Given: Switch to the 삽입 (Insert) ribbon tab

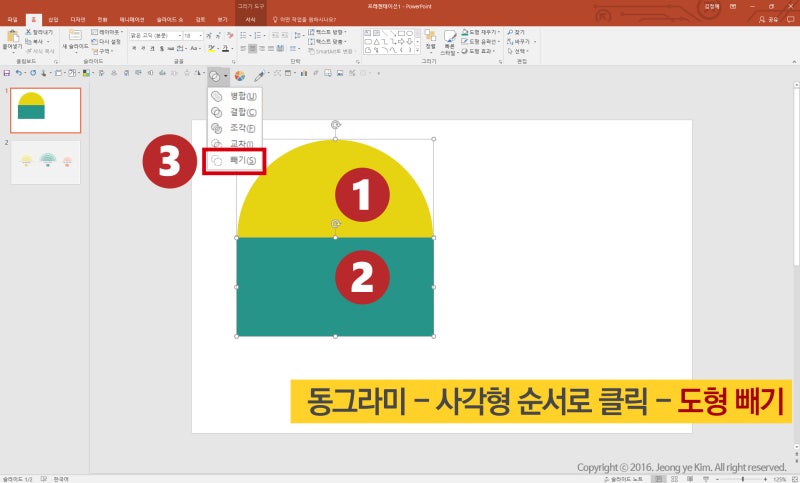Looking at the screenshot, I should [x=53, y=19].
